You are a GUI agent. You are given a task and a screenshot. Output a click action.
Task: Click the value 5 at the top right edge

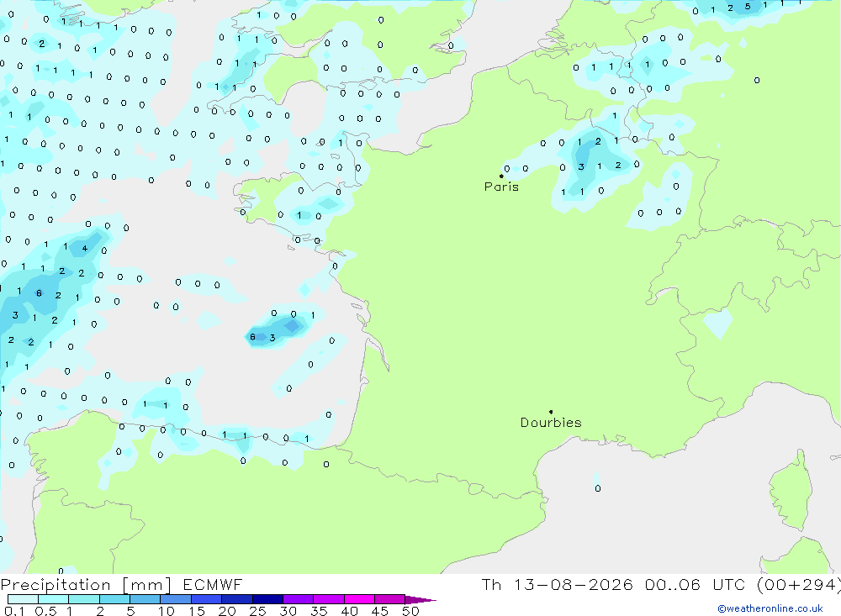(x=748, y=7)
